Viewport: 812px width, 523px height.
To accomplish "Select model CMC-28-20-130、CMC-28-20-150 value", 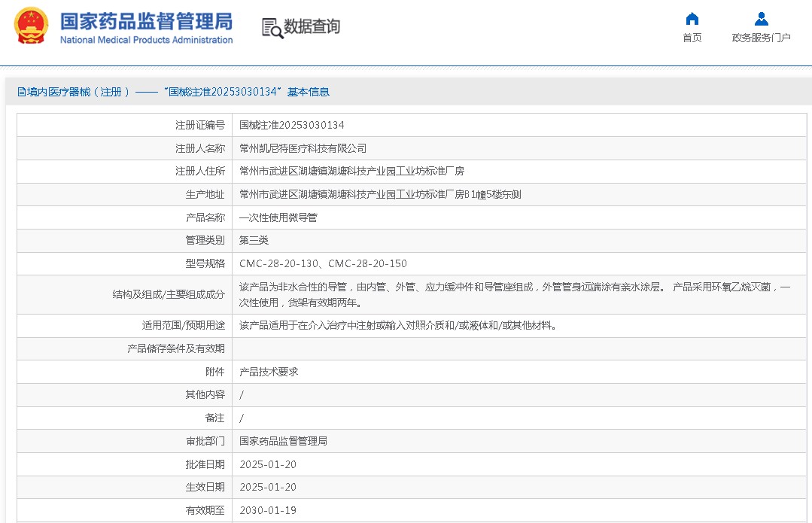I will coord(323,263).
